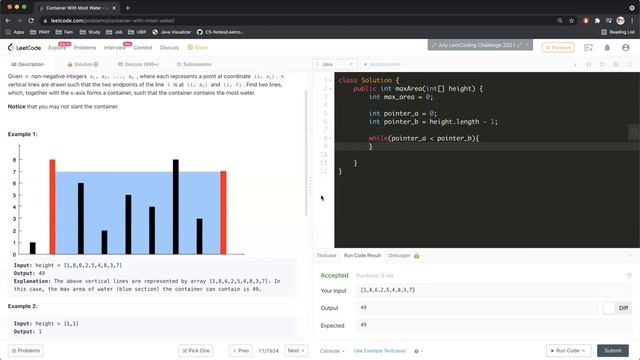Open the playground icon in header
Viewport: 640px width, 360px height.
pyautogui.click(x=588, y=48)
